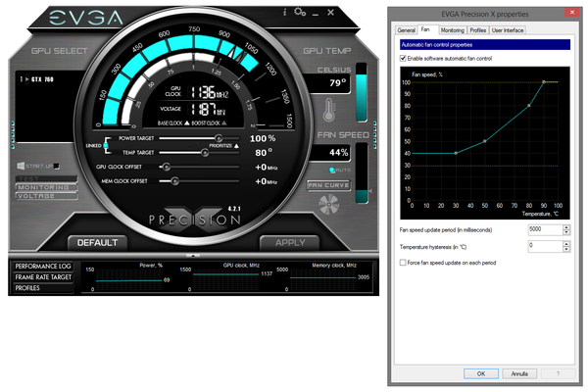This screenshot has height=392, width=588.
Task: Click the Mem Clock Offset slider handle
Action: [174, 180]
